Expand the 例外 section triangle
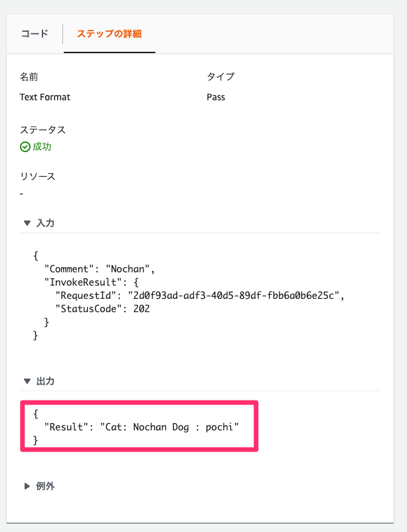Viewport: 407px width, 532px height. (x=27, y=486)
